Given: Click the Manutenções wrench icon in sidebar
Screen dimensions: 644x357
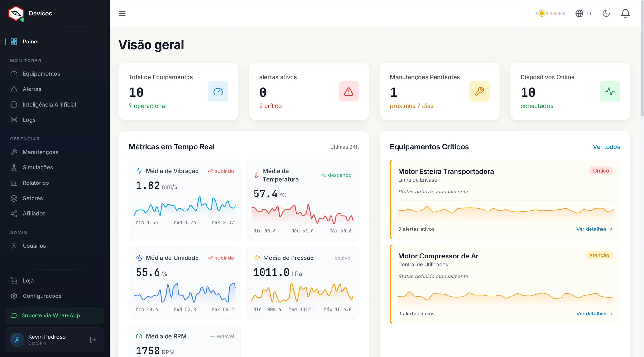Looking at the screenshot, I should point(14,152).
